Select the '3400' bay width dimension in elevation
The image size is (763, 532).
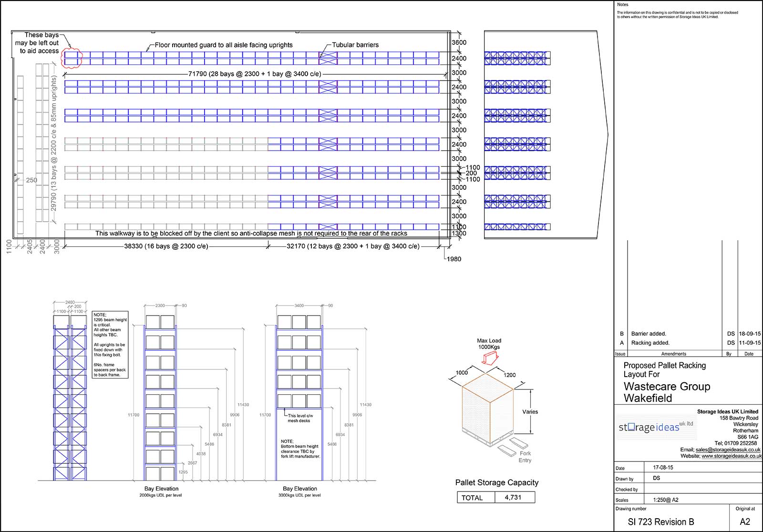pos(299,306)
